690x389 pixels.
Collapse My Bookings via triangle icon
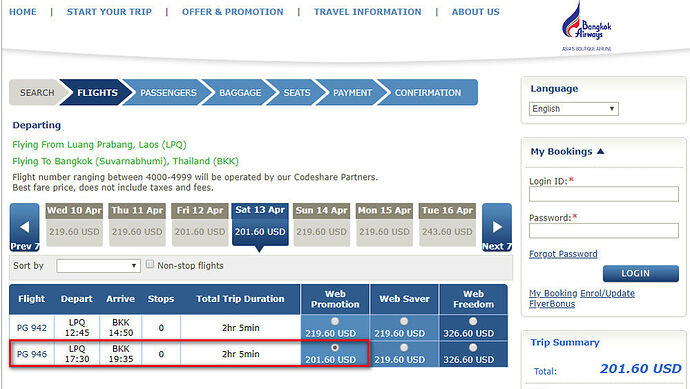(x=601, y=151)
